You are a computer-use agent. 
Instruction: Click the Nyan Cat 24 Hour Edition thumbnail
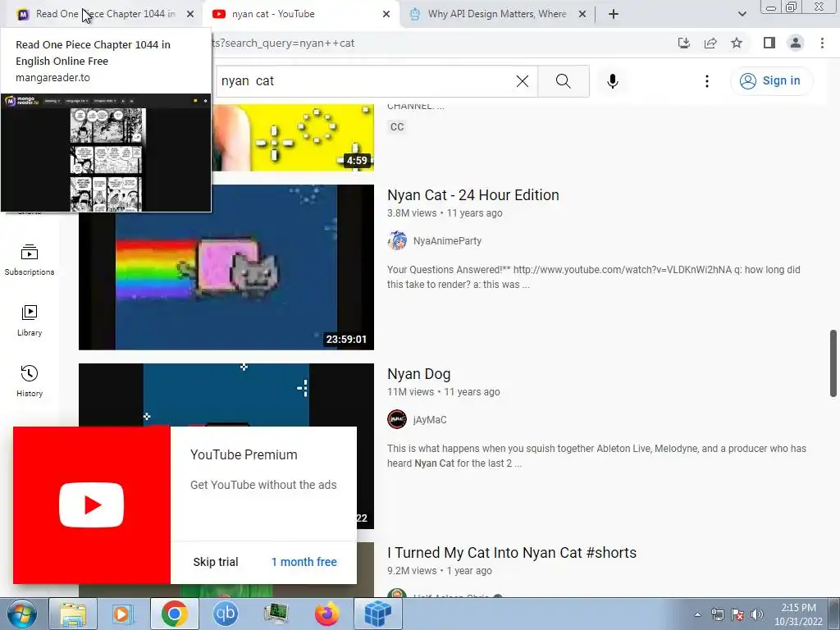tap(226, 267)
